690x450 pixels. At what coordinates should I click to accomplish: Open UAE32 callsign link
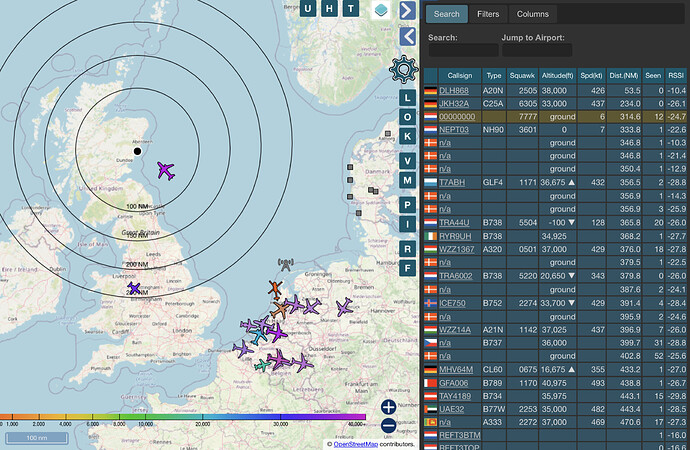click(x=451, y=409)
